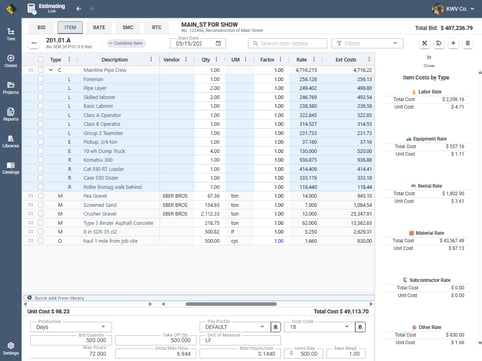Switch to the ITEM tab

click(x=70, y=27)
